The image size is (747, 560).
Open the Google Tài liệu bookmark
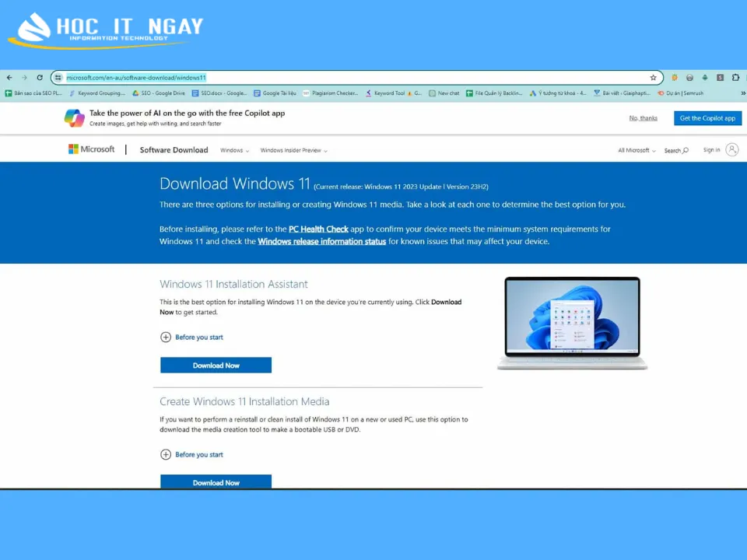275,93
